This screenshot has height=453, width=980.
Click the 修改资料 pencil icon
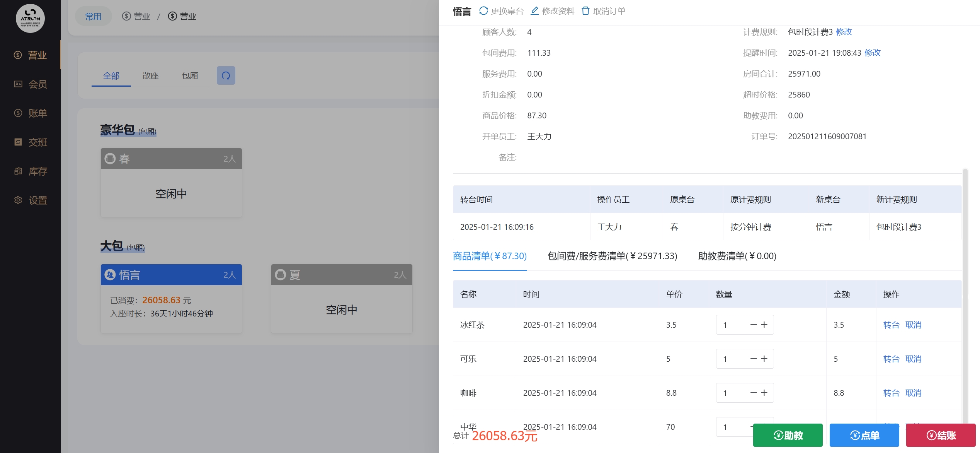coord(534,11)
